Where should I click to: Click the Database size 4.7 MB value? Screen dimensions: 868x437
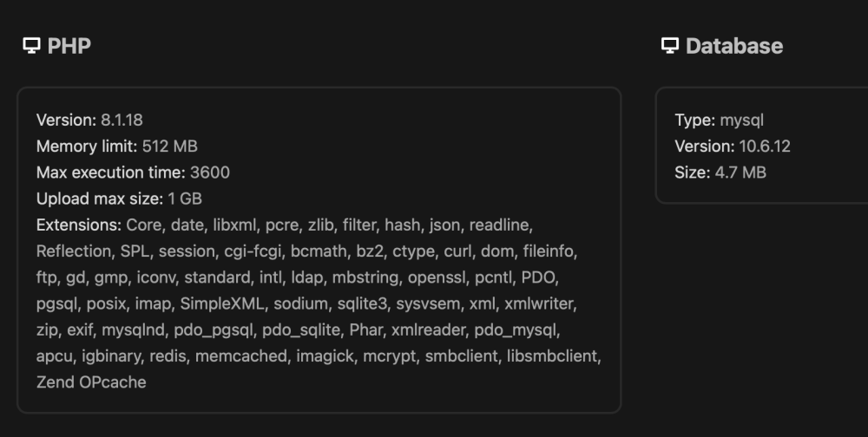point(740,173)
